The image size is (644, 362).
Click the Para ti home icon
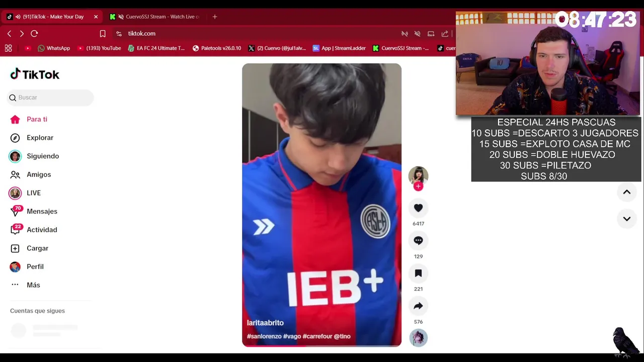15,119
